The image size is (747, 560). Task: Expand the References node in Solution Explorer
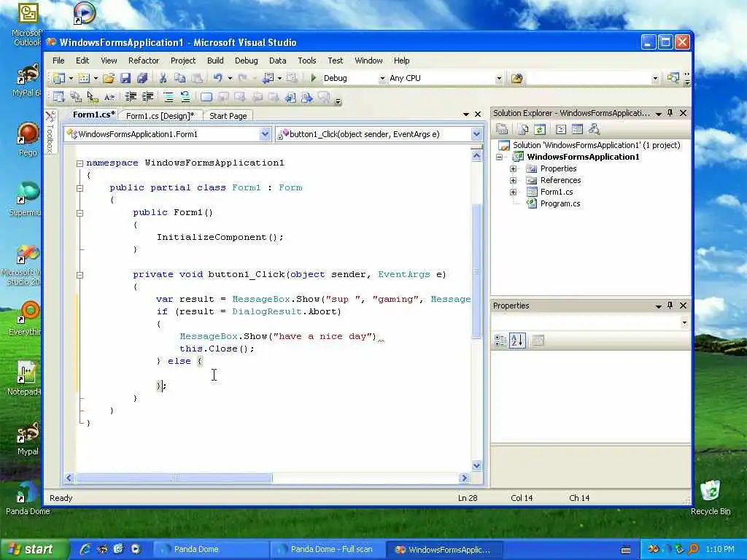click(513, 181)
